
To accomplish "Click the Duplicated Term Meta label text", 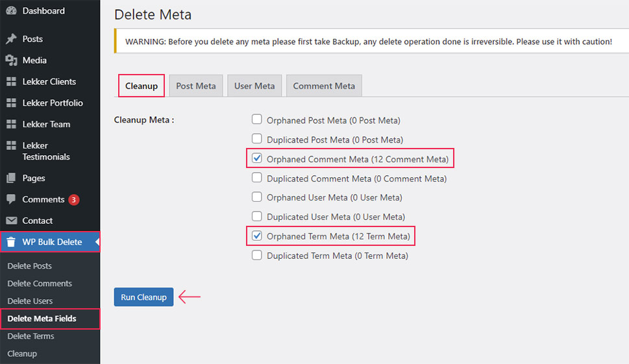I will (x=338, y=256).
